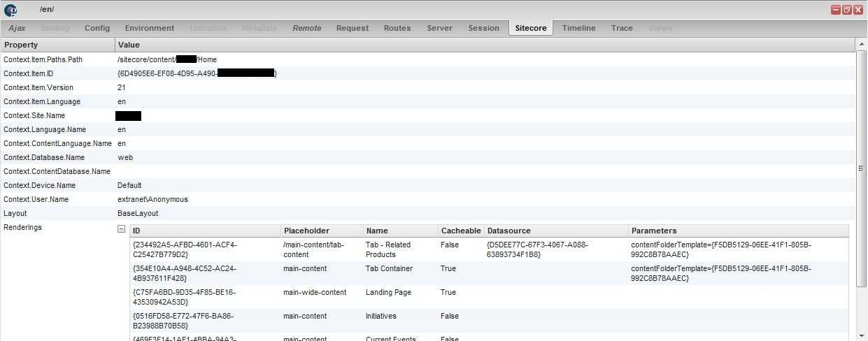
Task: Select the Sitecore tab
Action: coord(531,28)
